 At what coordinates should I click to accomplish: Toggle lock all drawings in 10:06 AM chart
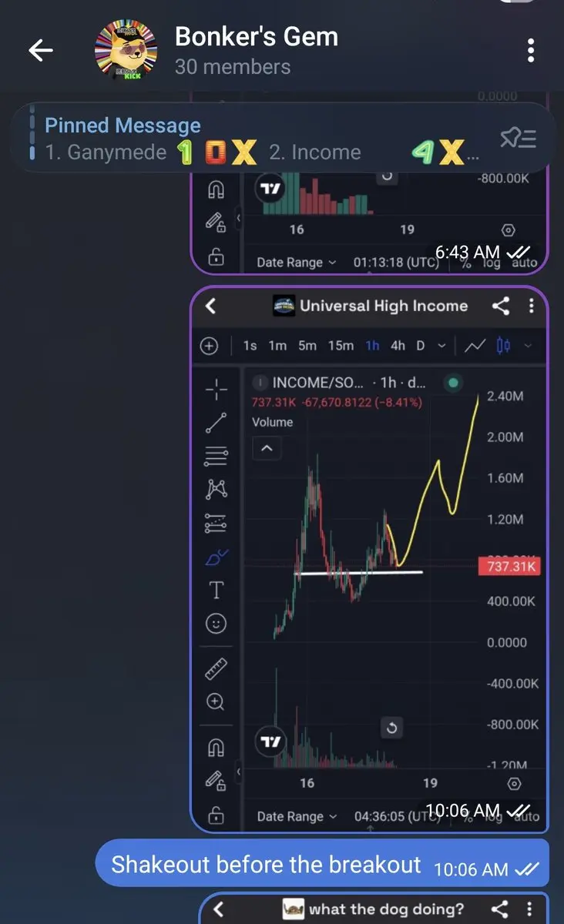coord(217,815)
